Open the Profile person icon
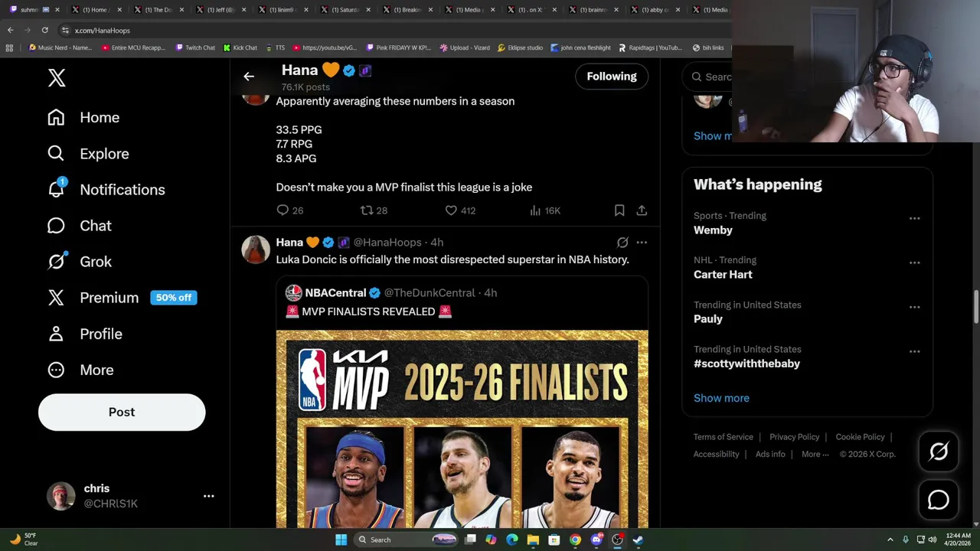Image resolution: width=980 pixels, height=551 pixels. [x=56, y=334]
